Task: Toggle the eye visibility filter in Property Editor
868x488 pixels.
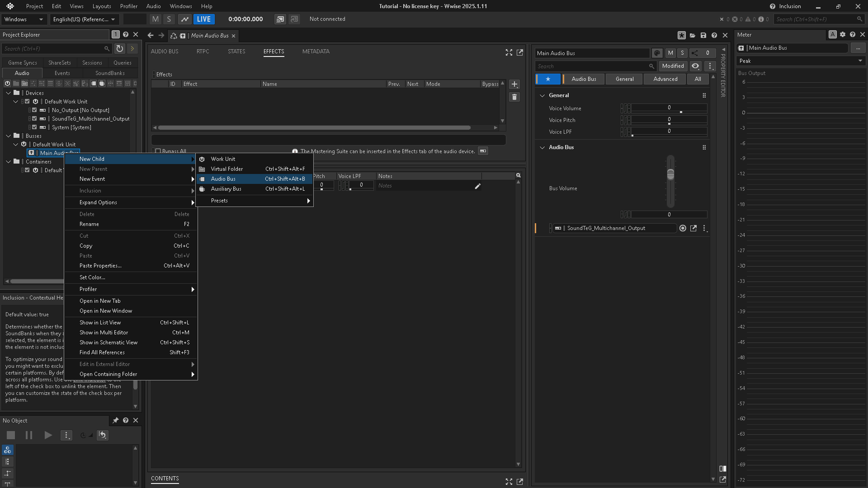Action: [695, 66]
